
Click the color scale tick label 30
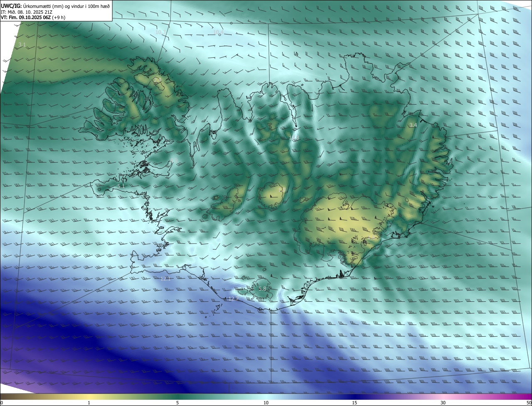click(x=443, y=403)
